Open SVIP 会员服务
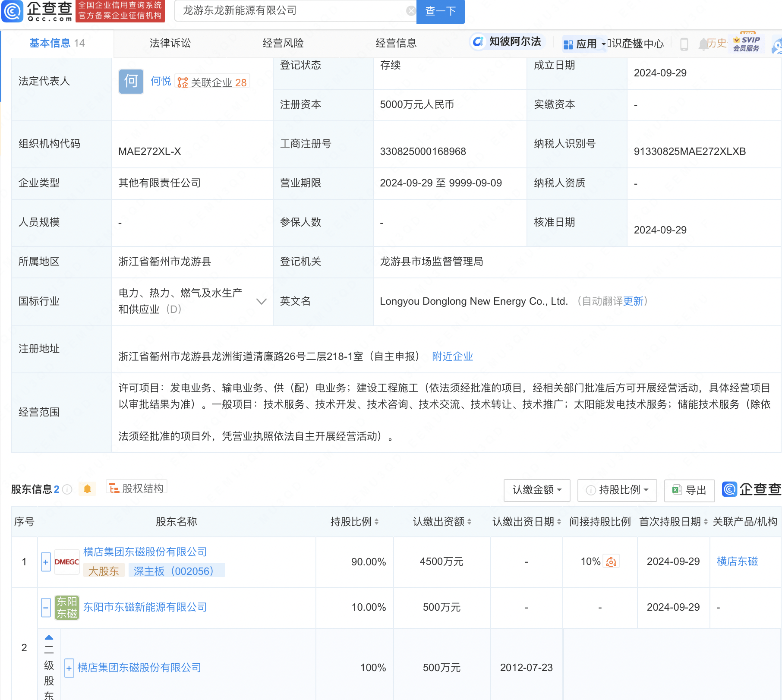 747,43
